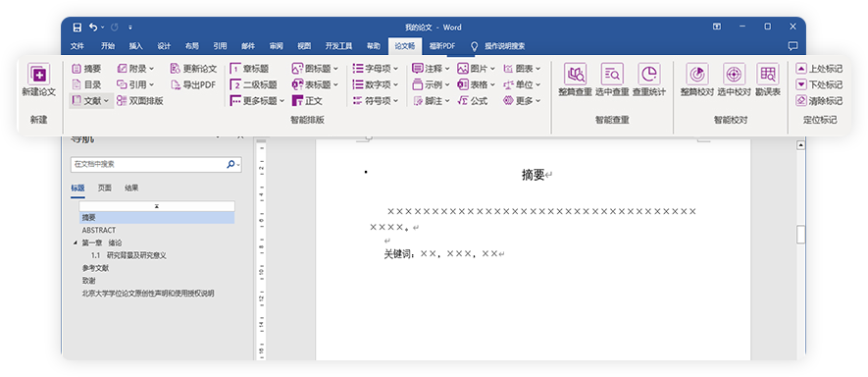Image resolution: width=868 pixels, height=377 pixels.
Task: Open the 图标题 figure caption dropdown
Action: (315, 69)
